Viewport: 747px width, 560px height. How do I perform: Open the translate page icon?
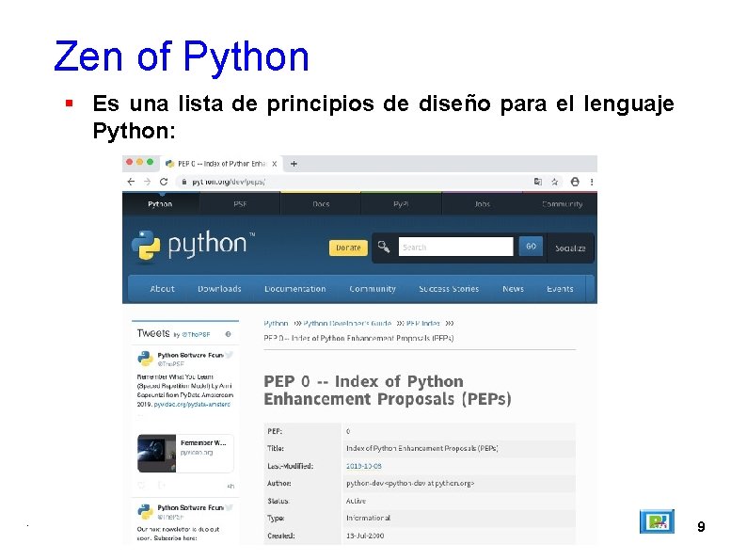pyautogui.click(x=538, y=182)
